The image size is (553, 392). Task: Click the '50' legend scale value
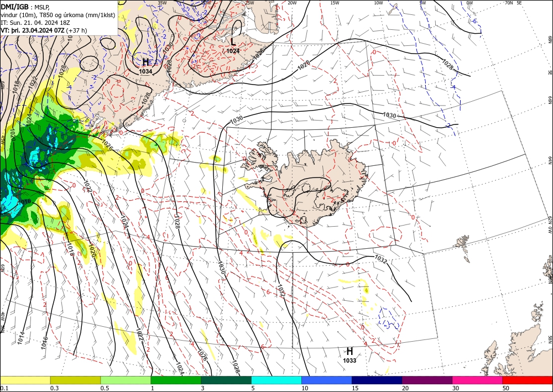[x=506, y=388]
